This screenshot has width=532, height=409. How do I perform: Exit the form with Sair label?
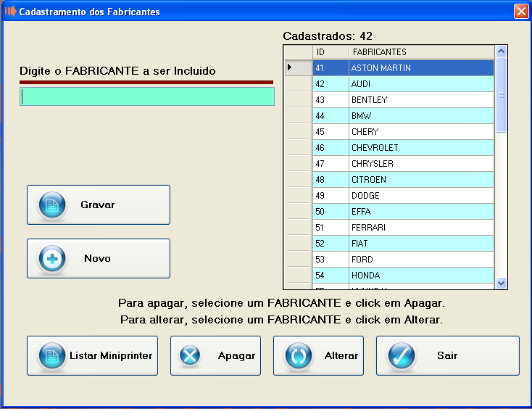(x=447, y=356)
